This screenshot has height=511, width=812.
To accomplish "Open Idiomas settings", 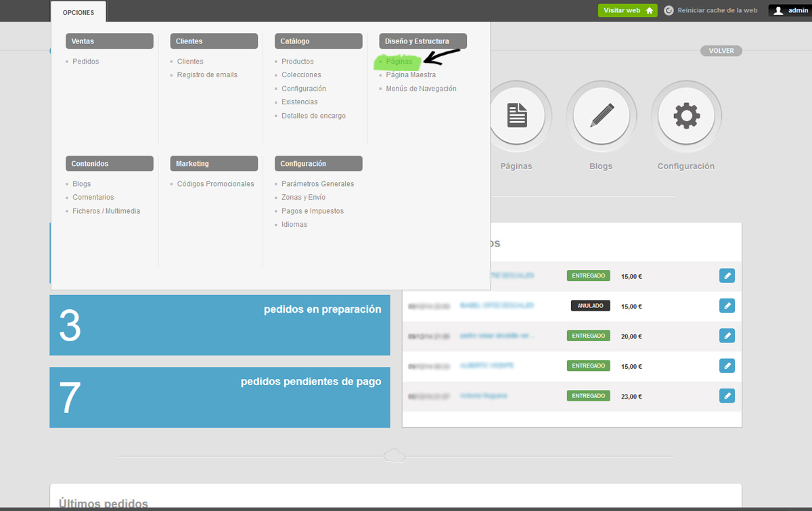I will tap(294, 225).
